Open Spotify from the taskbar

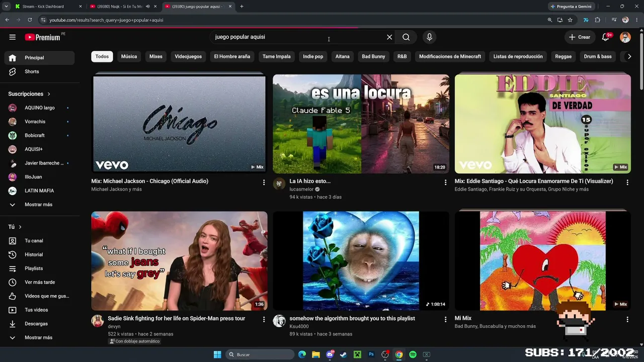click(413, 354)
